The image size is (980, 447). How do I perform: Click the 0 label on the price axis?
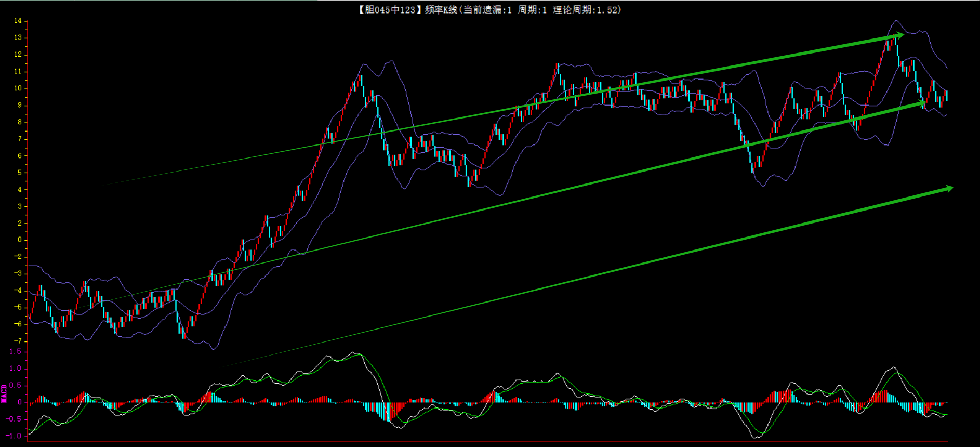coord(20,240)
